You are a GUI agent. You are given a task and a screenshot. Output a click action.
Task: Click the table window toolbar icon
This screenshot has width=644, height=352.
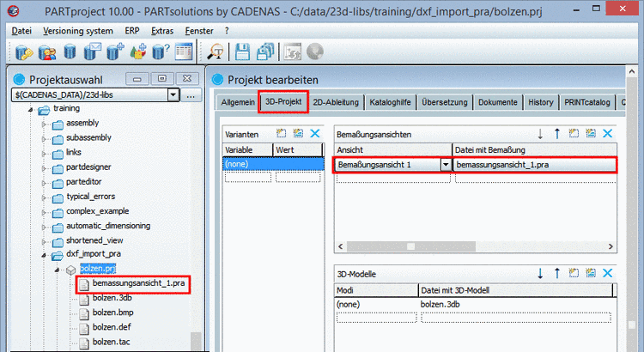[184, 52]
